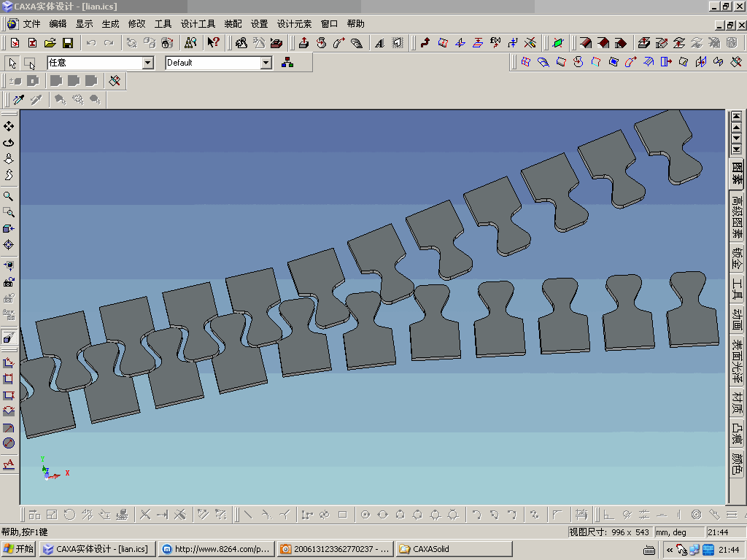Click the loft shape tool icon
The image size is (747, 560).
pyautogui.click(x=356, y=43)
